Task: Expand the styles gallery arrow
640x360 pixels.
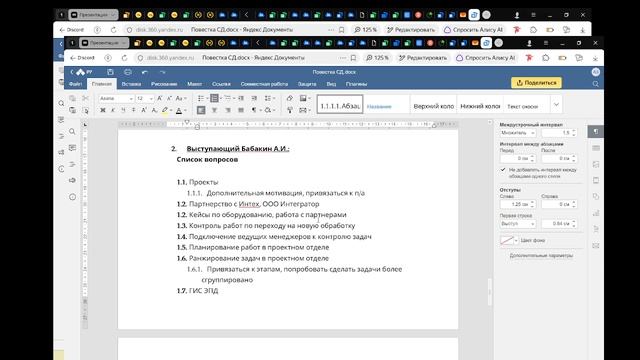Action: [x=556, y=105]
